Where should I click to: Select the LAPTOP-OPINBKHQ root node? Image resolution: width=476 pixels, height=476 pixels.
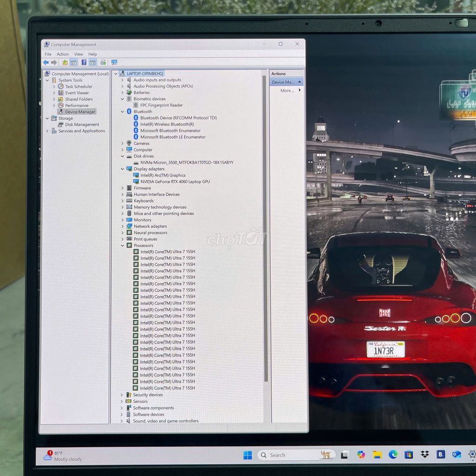click(145, 73)
